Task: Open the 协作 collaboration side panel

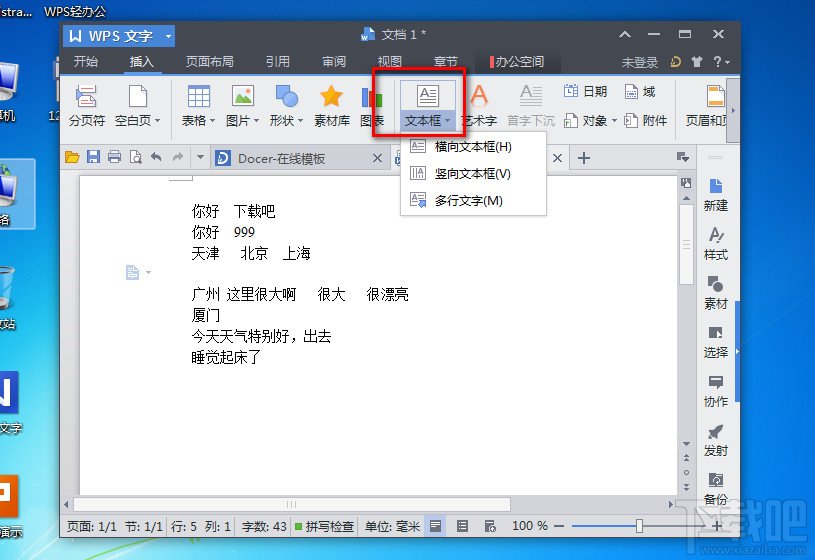Action: click(x=716, y=391)
